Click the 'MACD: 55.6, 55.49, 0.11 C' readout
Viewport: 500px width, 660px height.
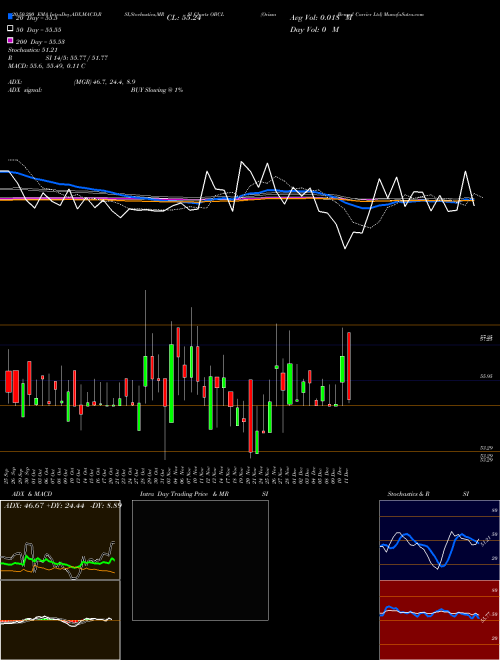coord(47,66)
